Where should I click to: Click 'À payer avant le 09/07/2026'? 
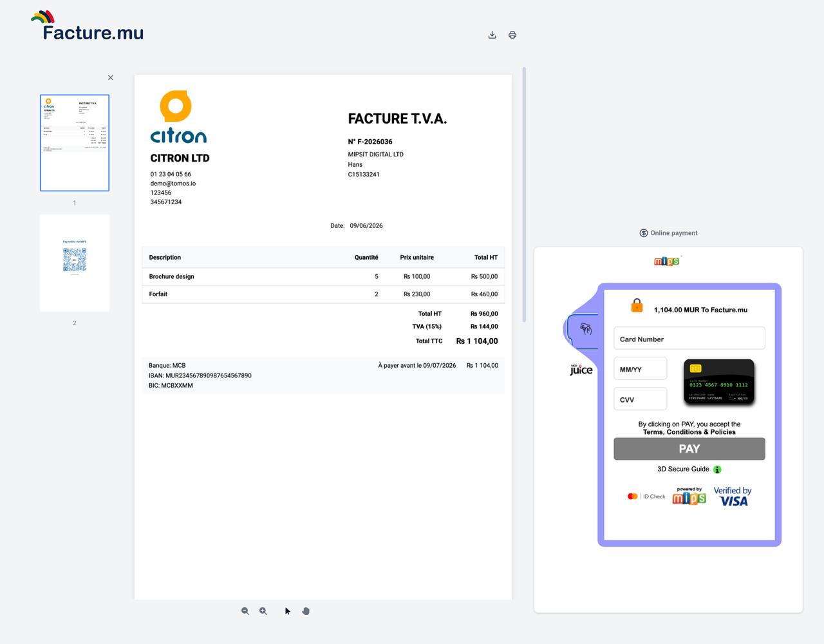[x=417, y=366]
